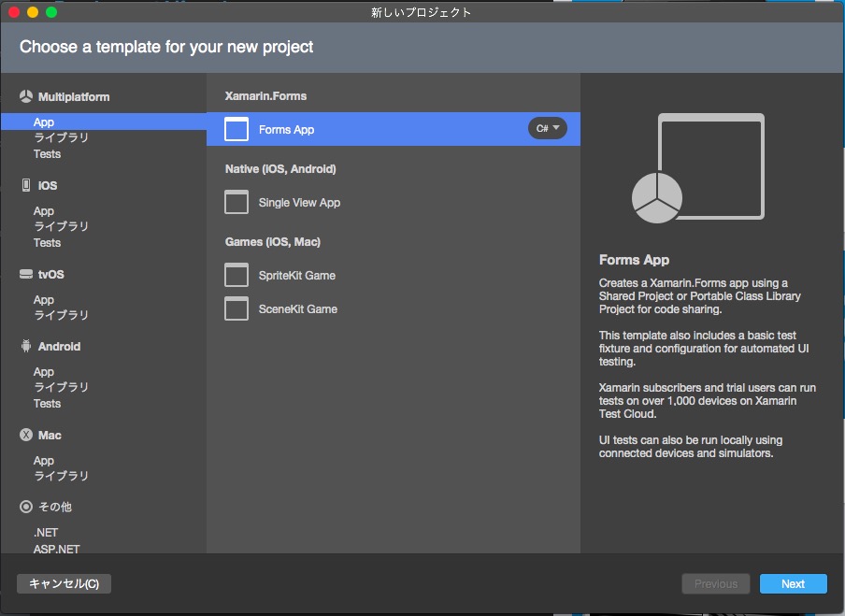This screenshot has width=845, height=616.
Task: Click the iOS phone icon
Action: (26, 185)
